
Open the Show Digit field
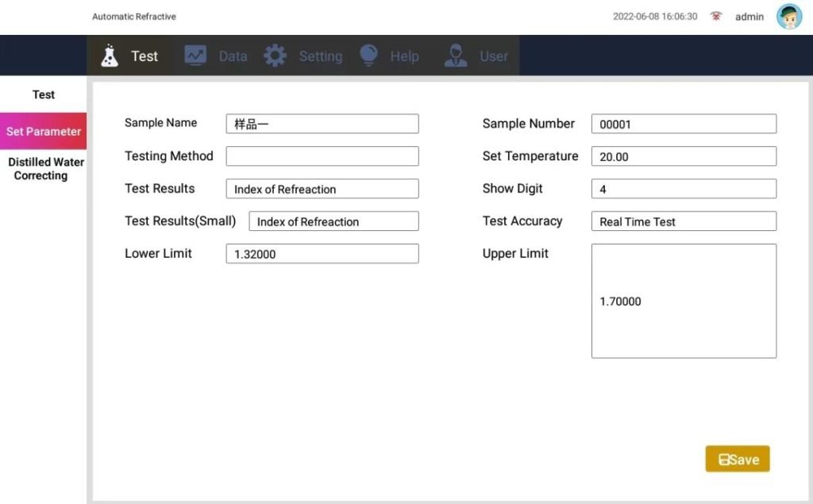[x=684, y=189]
